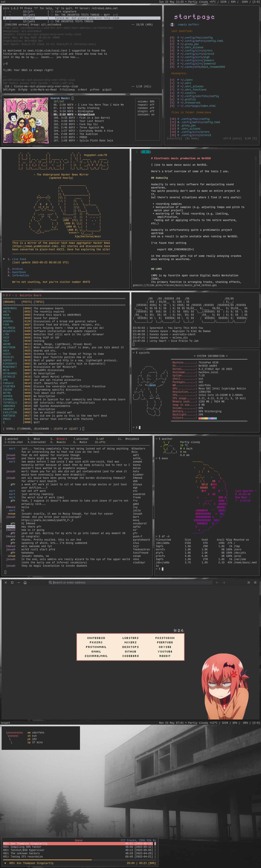261x868 pixels.
Task: Toggle the 'consume: on' setting in music player
Action: point(146,115)
